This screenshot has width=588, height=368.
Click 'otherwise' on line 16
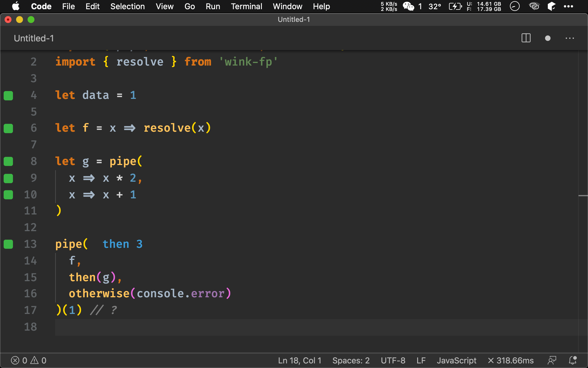pyautogui.click(x=99, y=294)
